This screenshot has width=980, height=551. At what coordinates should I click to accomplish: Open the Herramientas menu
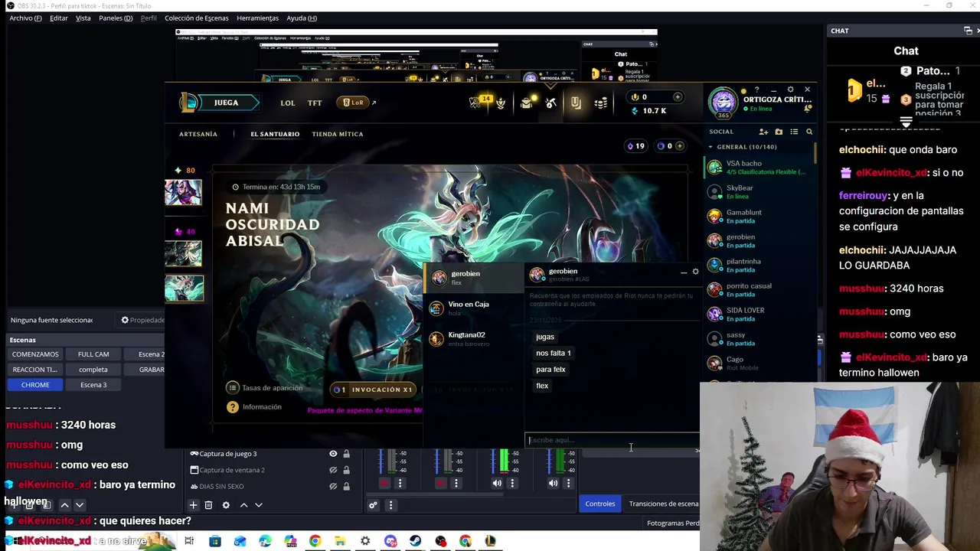coord(257,18)
